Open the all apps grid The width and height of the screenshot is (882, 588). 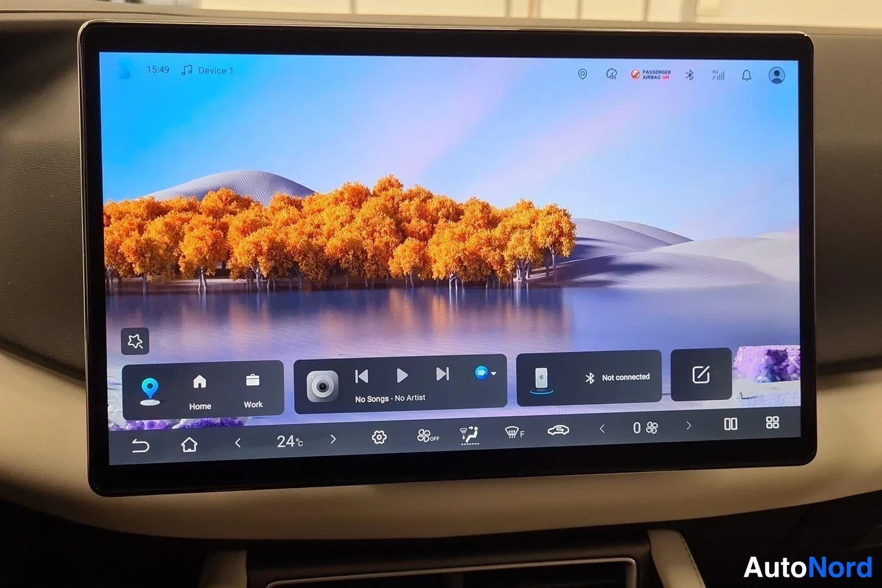coord(773,422)
